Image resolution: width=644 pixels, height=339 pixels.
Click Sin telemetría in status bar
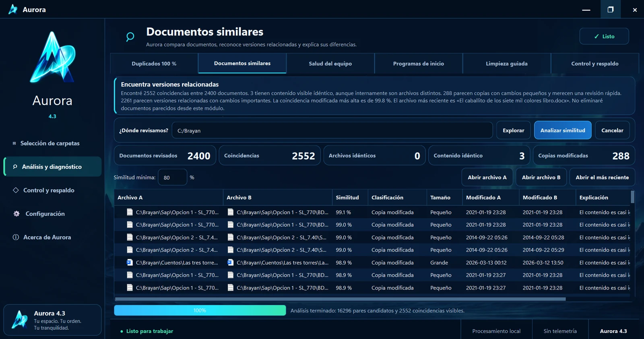[560, 331]
